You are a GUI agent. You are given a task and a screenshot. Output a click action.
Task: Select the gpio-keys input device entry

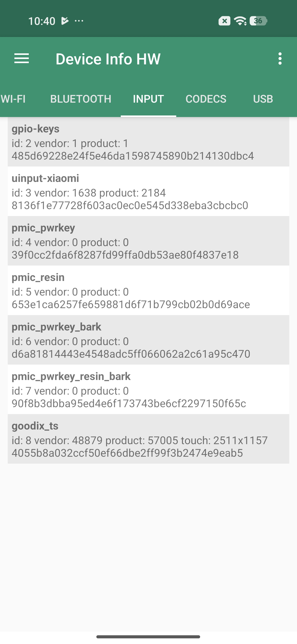click(148, 142)
